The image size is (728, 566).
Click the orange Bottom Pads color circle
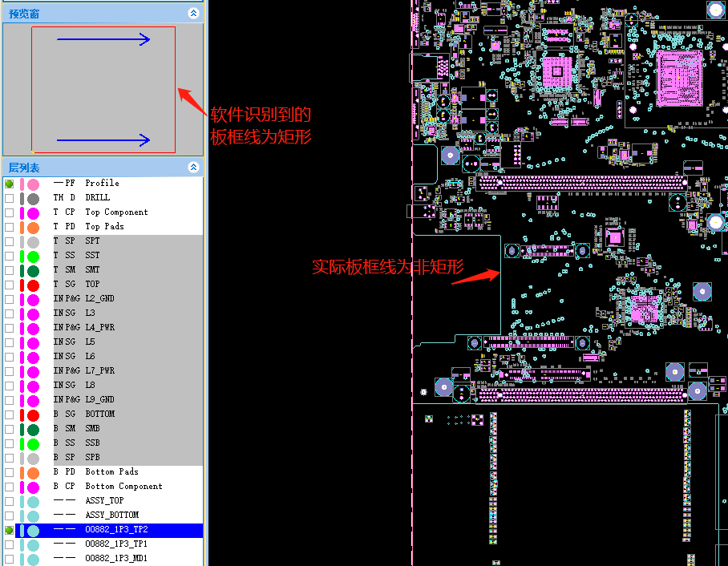point(33,473)
